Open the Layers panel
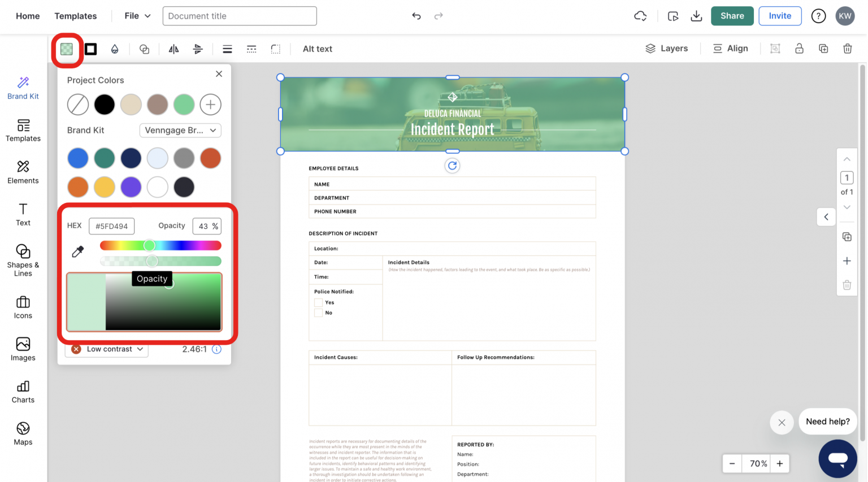Viewport: 868px width, 482px height. point(667,48)
